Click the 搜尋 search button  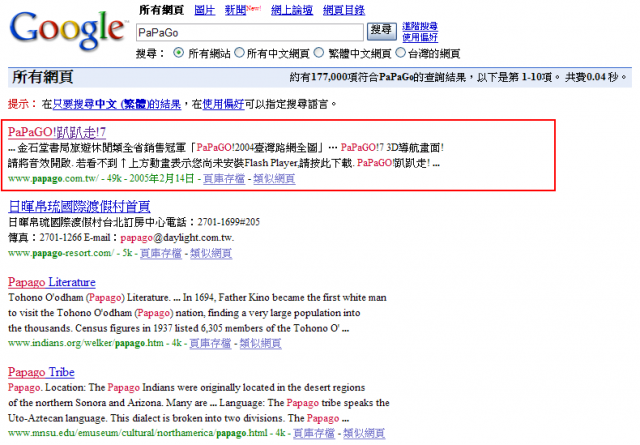381,31
